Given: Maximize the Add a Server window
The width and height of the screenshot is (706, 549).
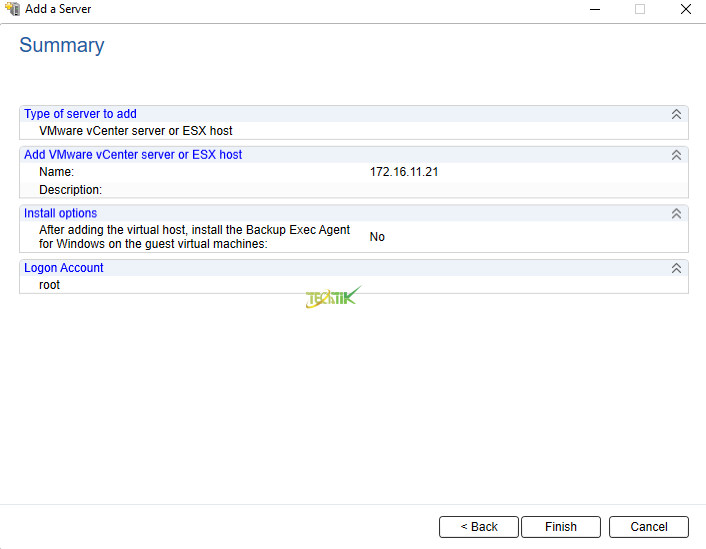Looking at the screenshot, I should point(640,9).
